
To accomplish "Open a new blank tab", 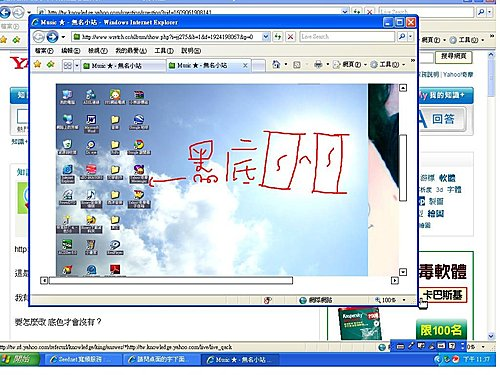I will 258,66.
